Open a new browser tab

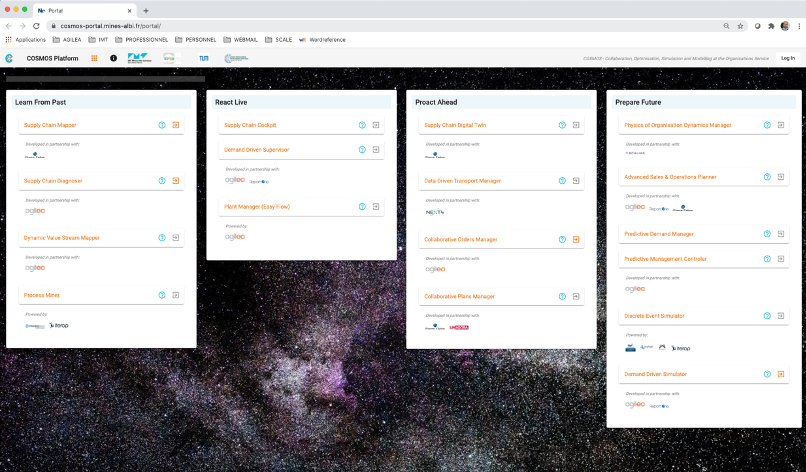tap(146, 10)
